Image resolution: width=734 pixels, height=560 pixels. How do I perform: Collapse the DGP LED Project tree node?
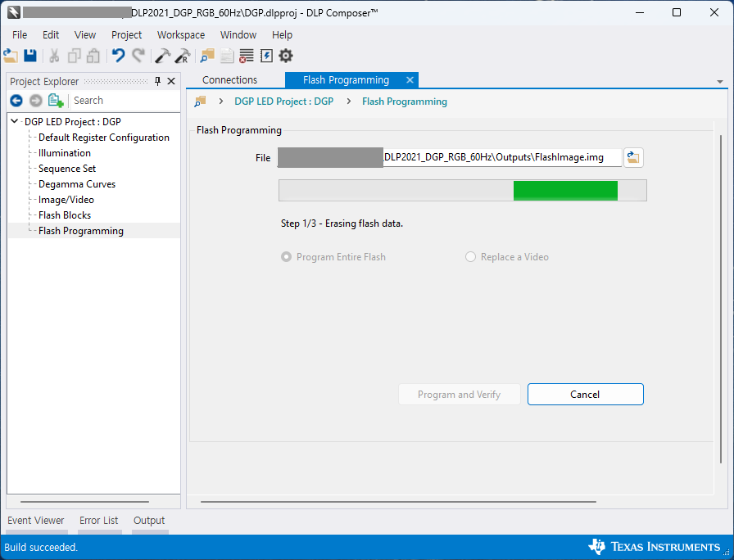[x=15, y=121]
